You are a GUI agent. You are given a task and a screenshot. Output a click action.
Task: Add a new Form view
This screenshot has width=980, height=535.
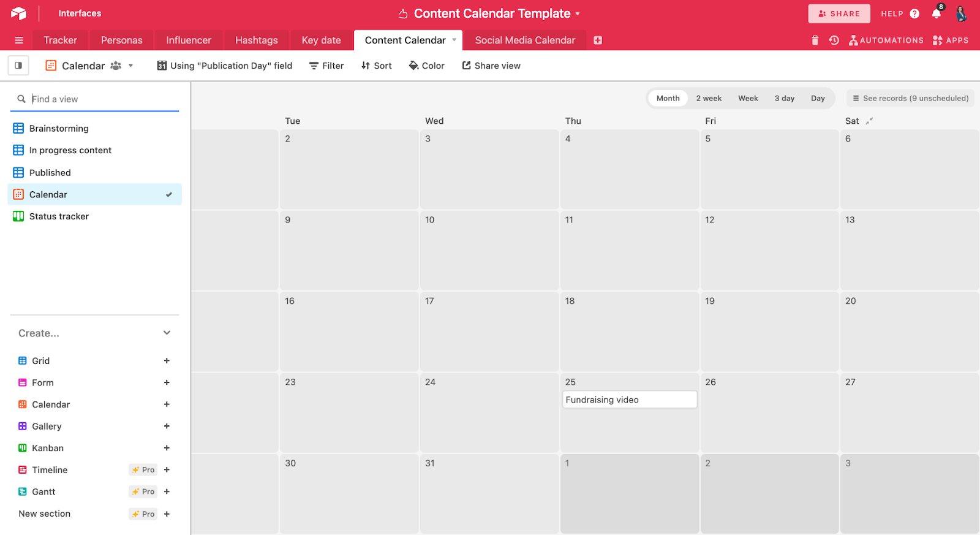167,382
